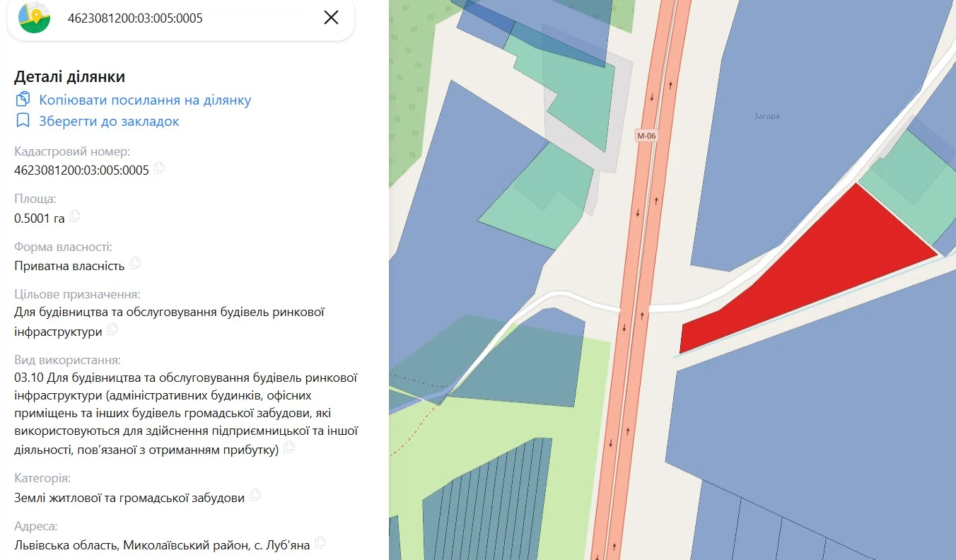
Task: Click the Приватна власність text
Action: click(69, 266)
